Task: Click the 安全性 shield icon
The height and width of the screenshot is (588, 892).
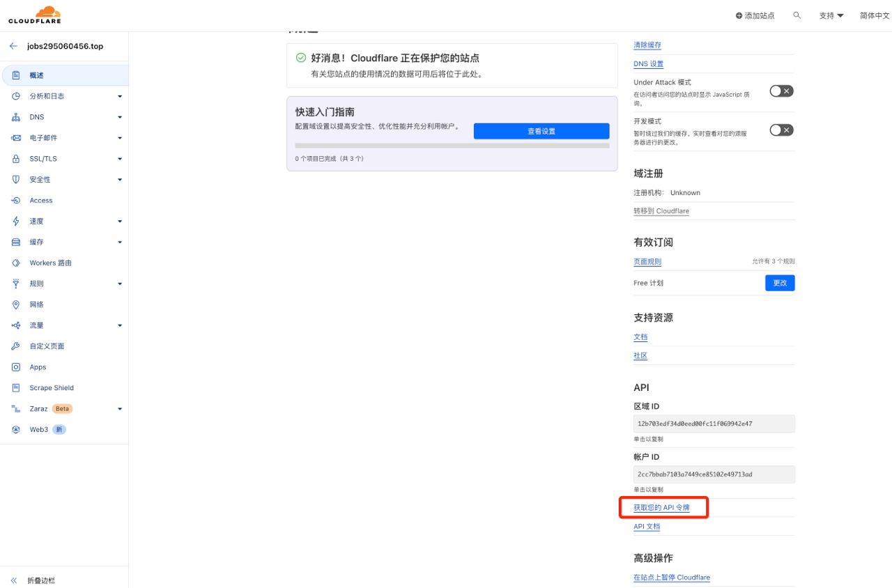Action: [x=16, y=180]
